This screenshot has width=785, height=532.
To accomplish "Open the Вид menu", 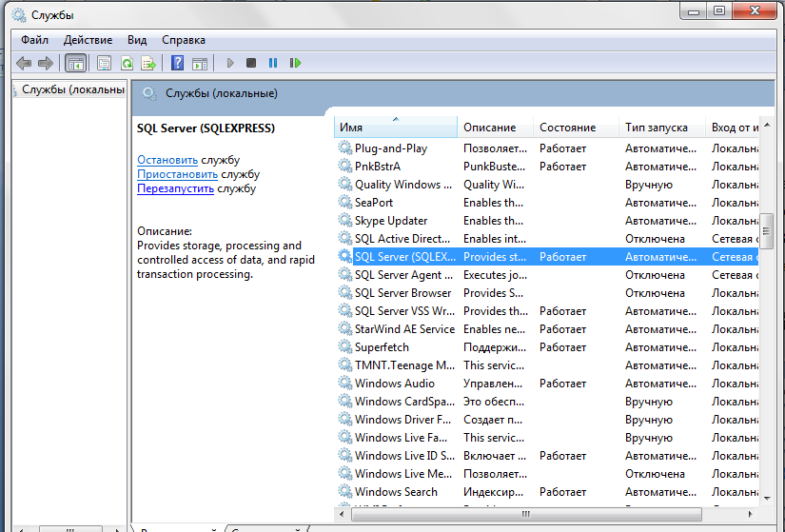I will [x=137, y=40].
